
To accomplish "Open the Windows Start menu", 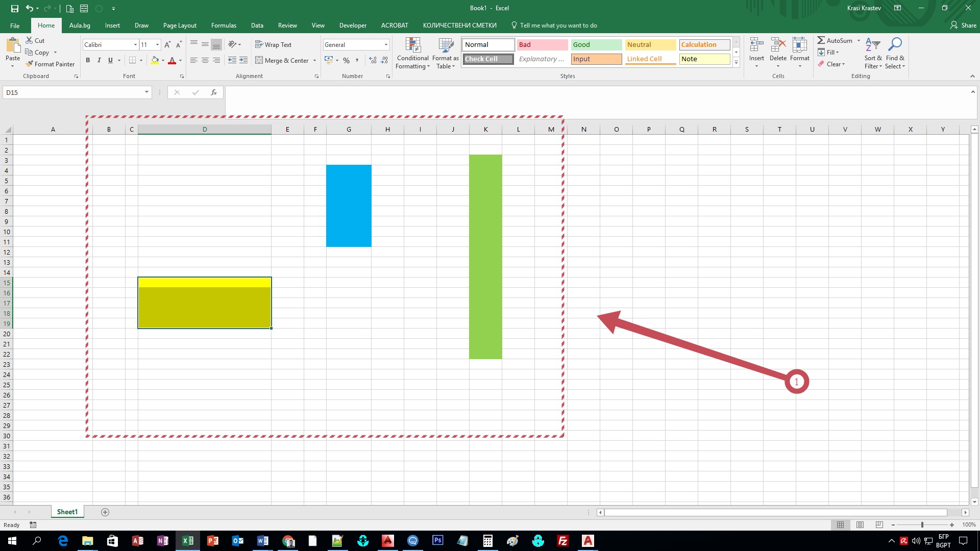I will pyautogui.click(x=12, y=541).
